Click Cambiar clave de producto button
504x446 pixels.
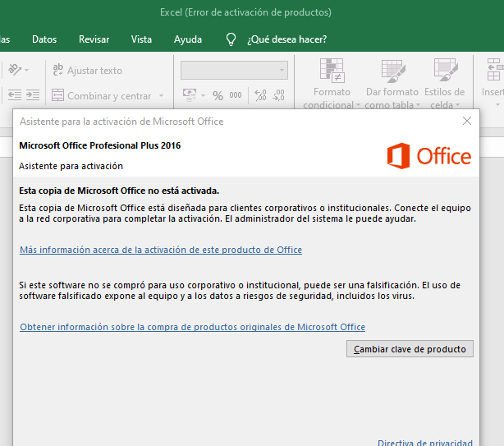[x=410, y=349]
